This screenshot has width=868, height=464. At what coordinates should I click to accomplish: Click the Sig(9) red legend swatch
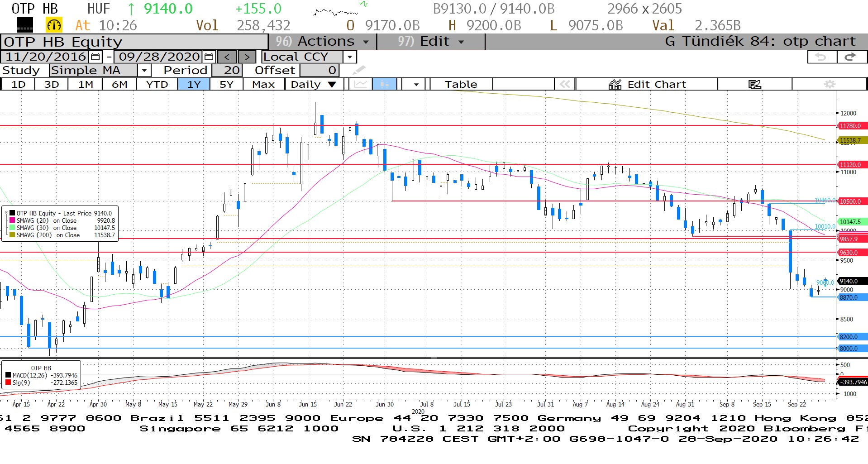(8, 383)
